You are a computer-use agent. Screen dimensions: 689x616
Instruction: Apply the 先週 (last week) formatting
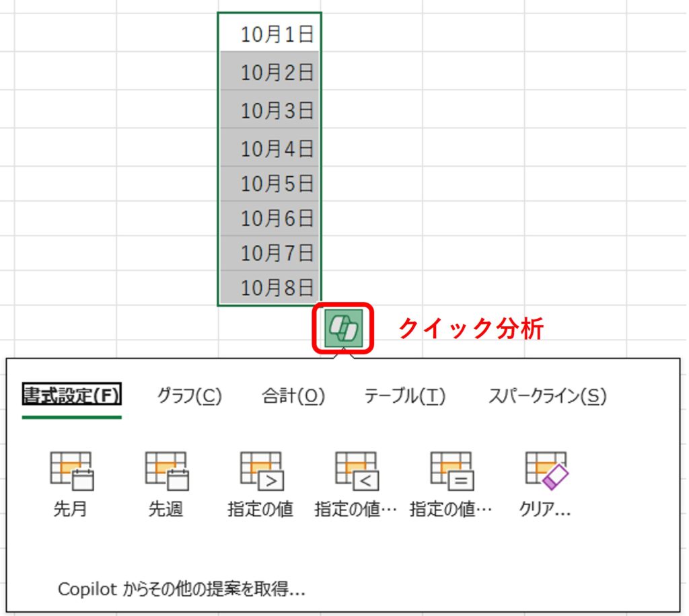point(166,483)
